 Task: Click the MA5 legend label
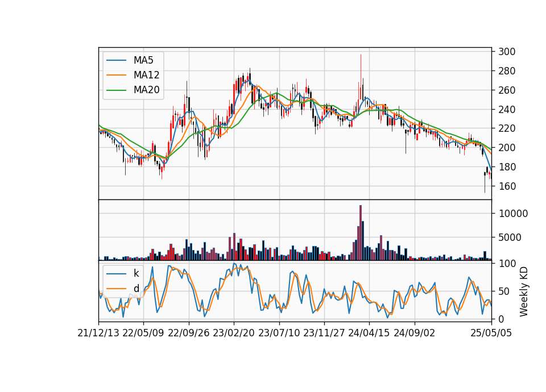click(x=143, y=60)
